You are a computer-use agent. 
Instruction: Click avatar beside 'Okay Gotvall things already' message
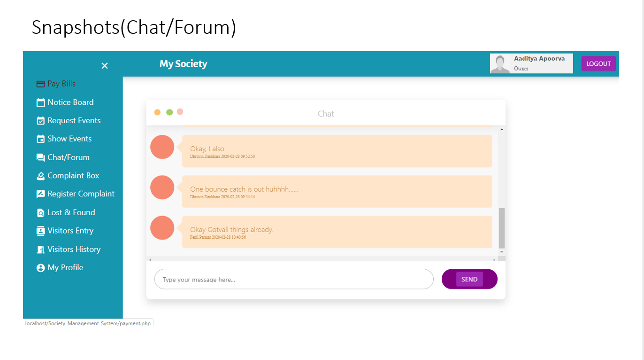point(162,227)
